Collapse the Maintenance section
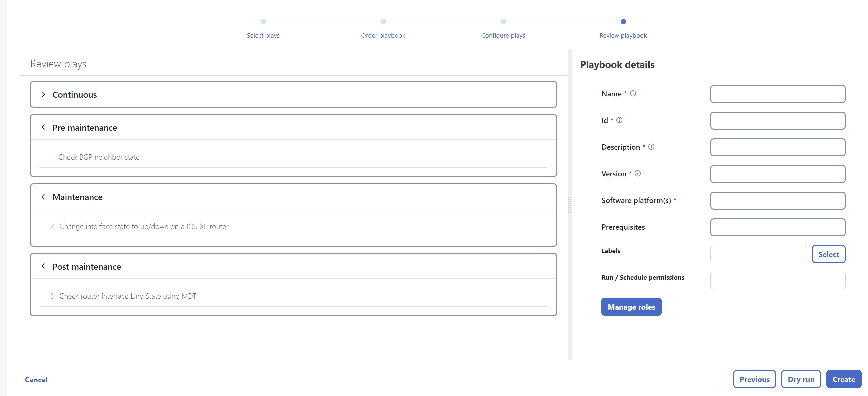Image resolution: width=868 pixels, height=396 pixels. [x=43, y=197]
